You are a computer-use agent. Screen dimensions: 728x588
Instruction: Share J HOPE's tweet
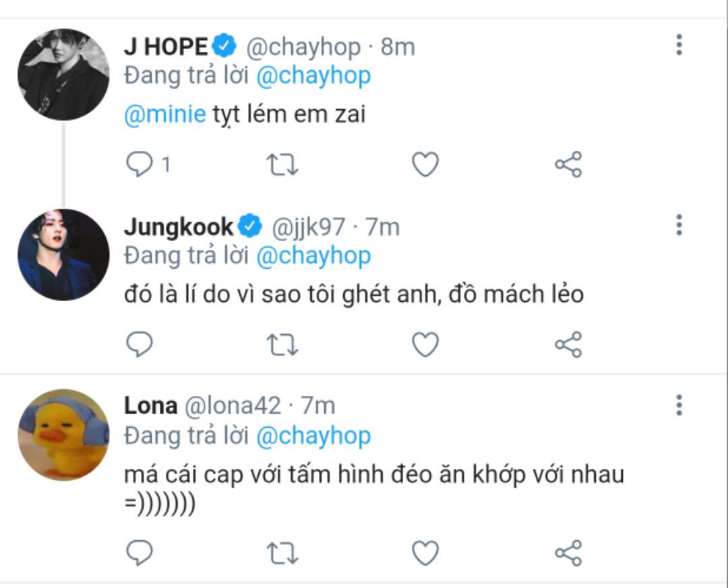pyautogui.click(x=568, y=164)
